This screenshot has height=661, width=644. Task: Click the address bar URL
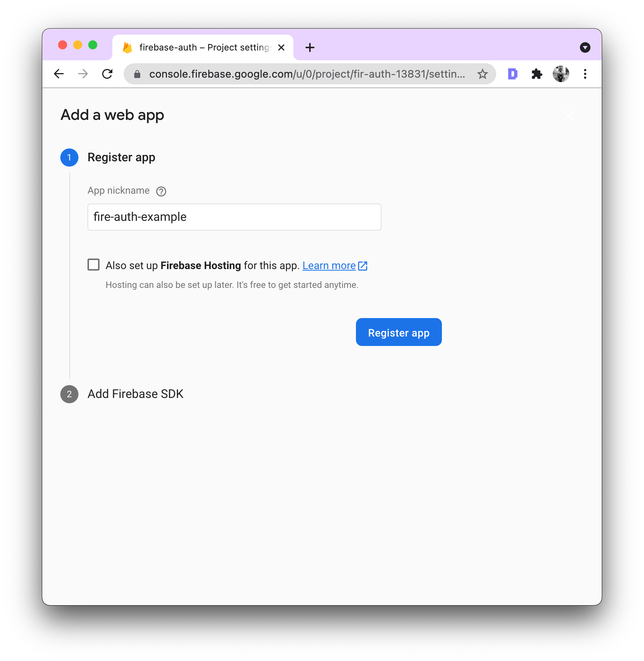(x=307, y=74)
